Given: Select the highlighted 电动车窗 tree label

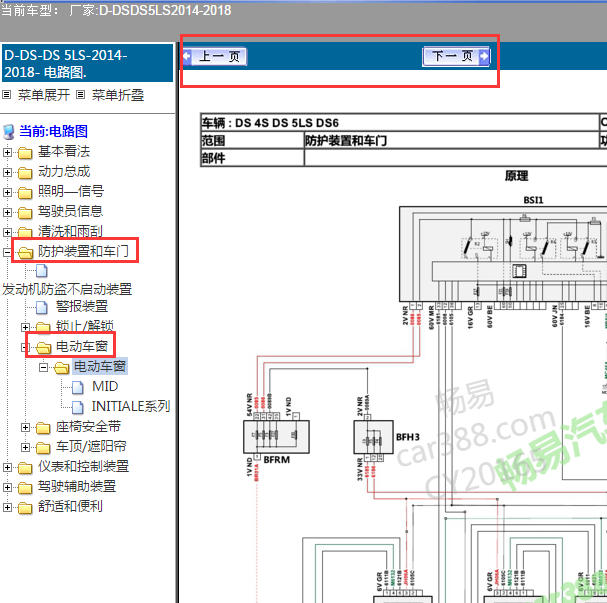Looking at the screenshot, I should pyautogui.click(x=100, y=366).
